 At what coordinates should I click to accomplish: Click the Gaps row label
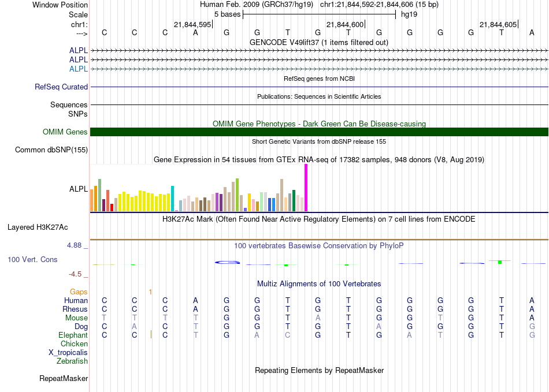pyautogui.click(x=79, y=292)
